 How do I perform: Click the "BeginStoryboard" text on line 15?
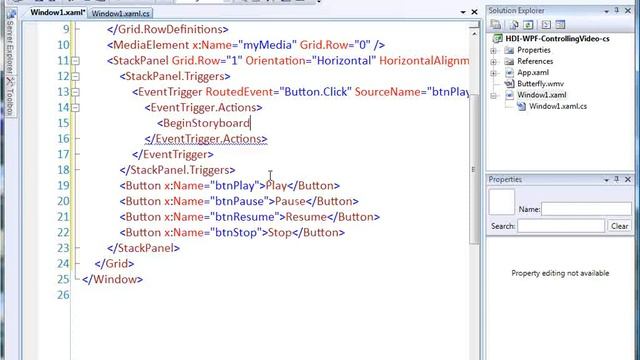206,123
